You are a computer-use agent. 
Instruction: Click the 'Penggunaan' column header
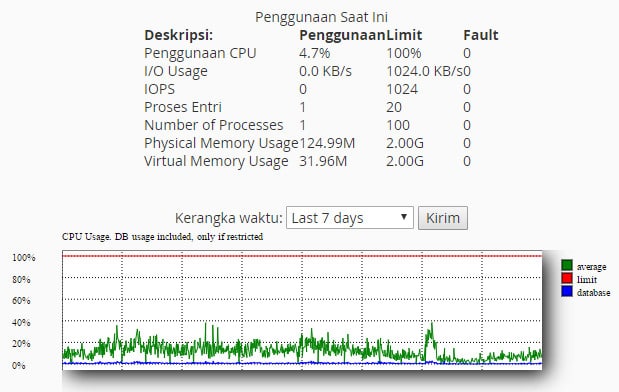(342, 35)
